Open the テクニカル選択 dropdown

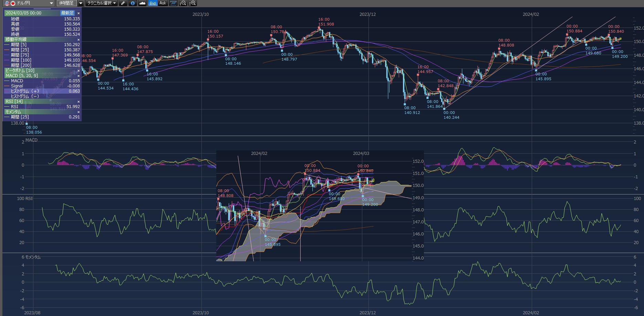(x=101, y=3)
